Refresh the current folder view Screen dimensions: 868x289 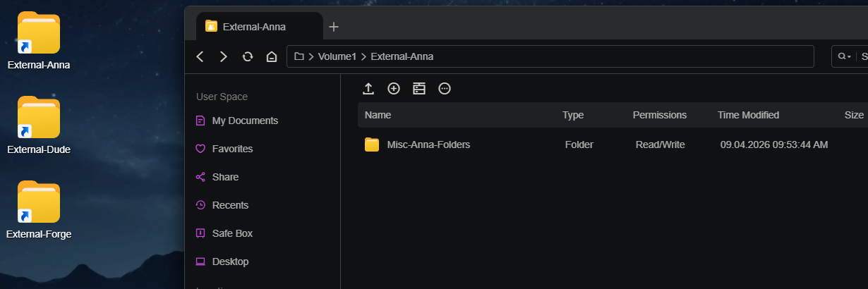(248, 56)
